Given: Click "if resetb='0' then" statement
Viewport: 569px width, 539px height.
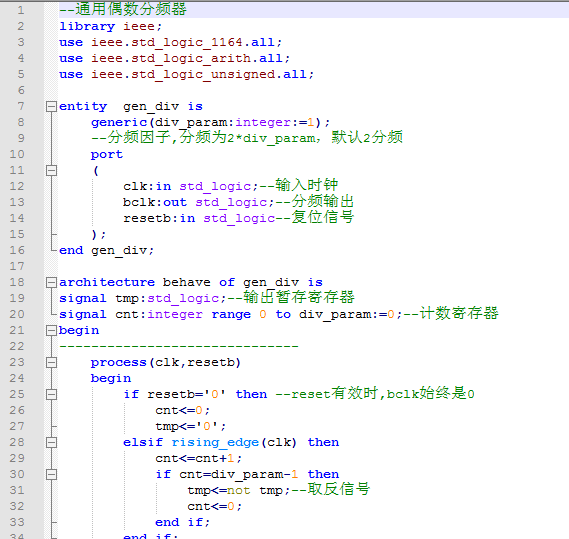Looking at the screenshot, I should [195, 394].
